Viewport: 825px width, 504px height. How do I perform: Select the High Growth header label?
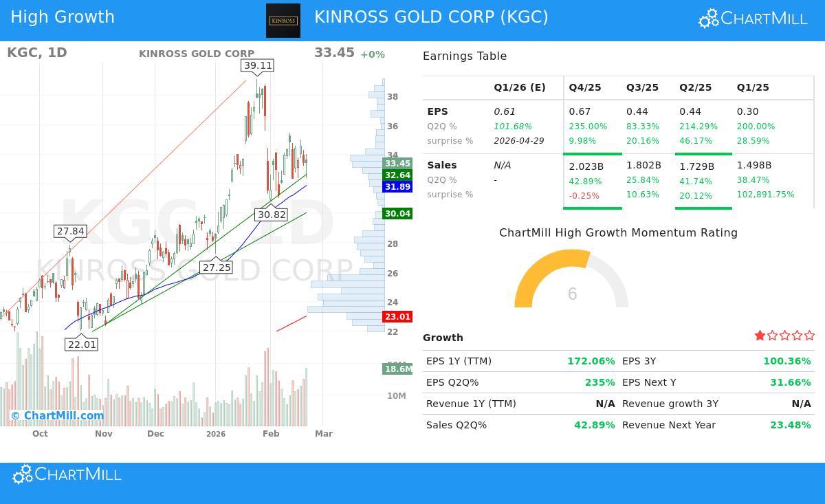tap(63, 17)
